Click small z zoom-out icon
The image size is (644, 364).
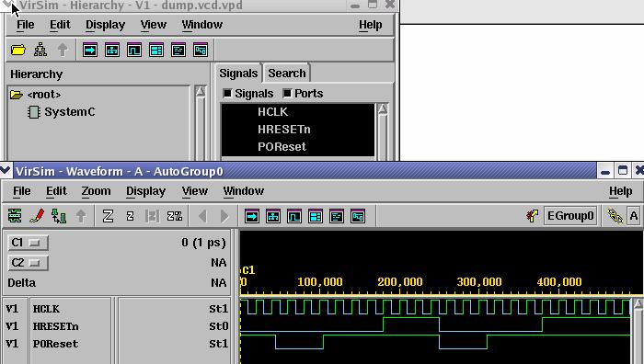click(131, 216)
